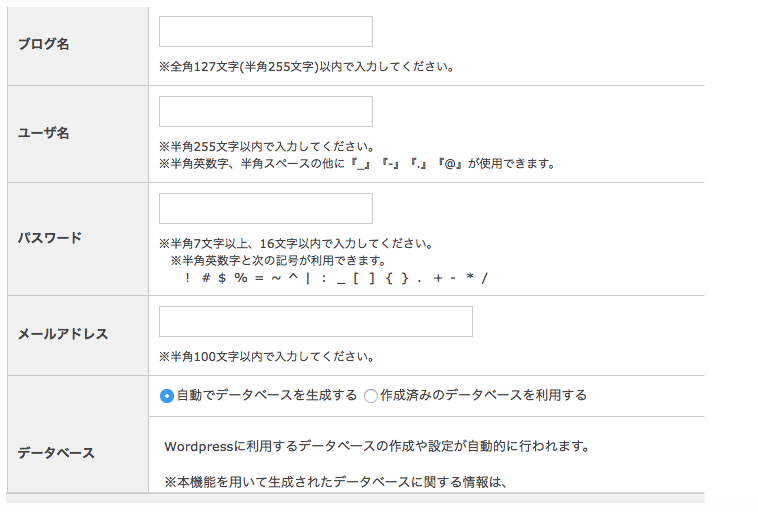Select the パスワード entry field
This screenshot has width=758, height=512.
[x=266, y=208]
